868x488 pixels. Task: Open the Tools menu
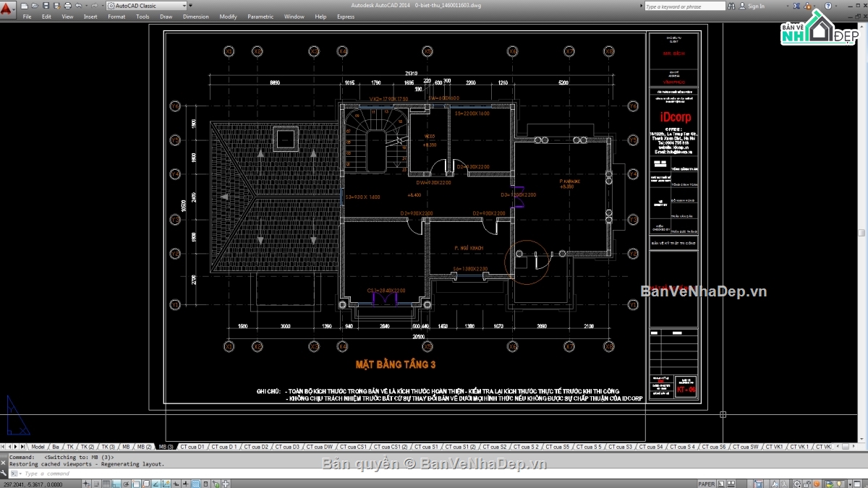coord(142,17)
